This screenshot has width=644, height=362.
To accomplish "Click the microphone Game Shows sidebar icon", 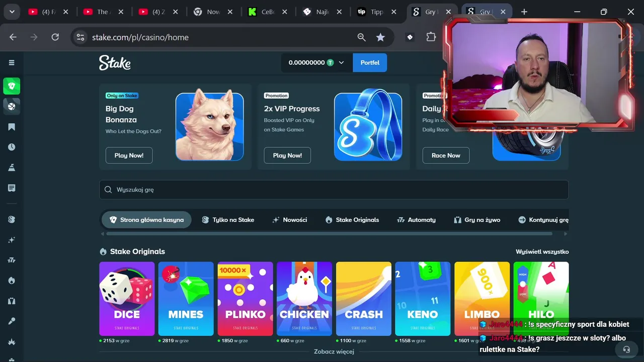I will [12, 321].
